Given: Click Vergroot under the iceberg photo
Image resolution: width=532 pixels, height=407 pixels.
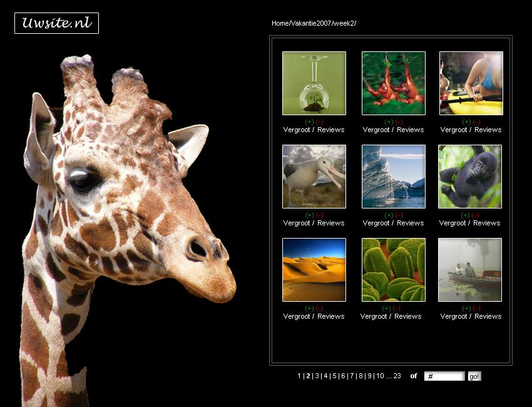Looking at the screenshot, I should click(x=376, y=224).
